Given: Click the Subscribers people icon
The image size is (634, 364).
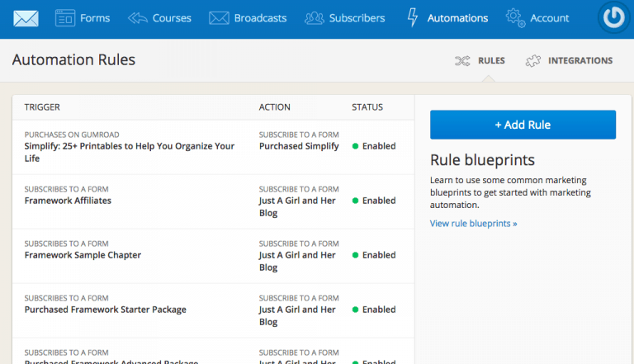Looking at the screenshot, I should tap(315, 18).
